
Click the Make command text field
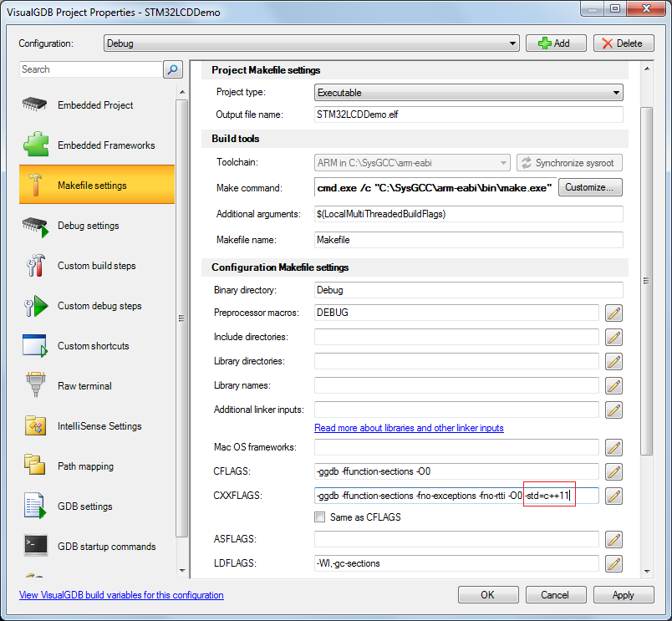435,188
